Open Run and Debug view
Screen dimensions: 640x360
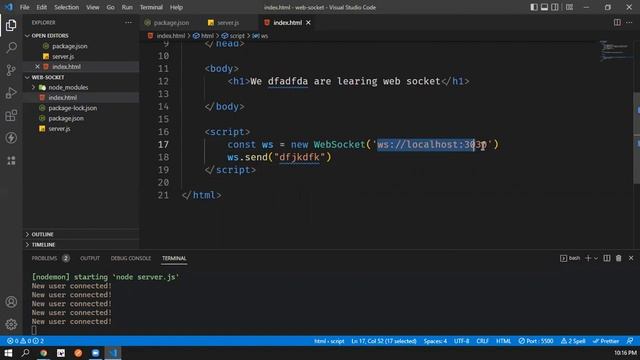tap(11, 93)
